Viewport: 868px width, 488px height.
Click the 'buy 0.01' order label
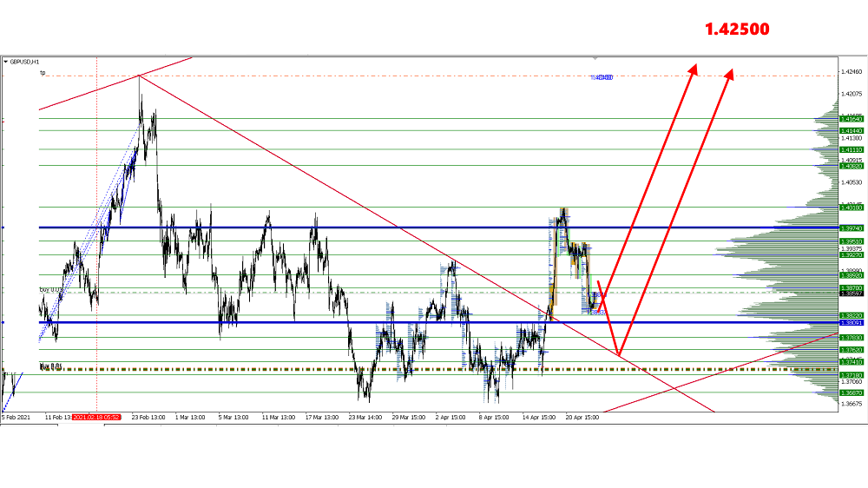point(50,366)
